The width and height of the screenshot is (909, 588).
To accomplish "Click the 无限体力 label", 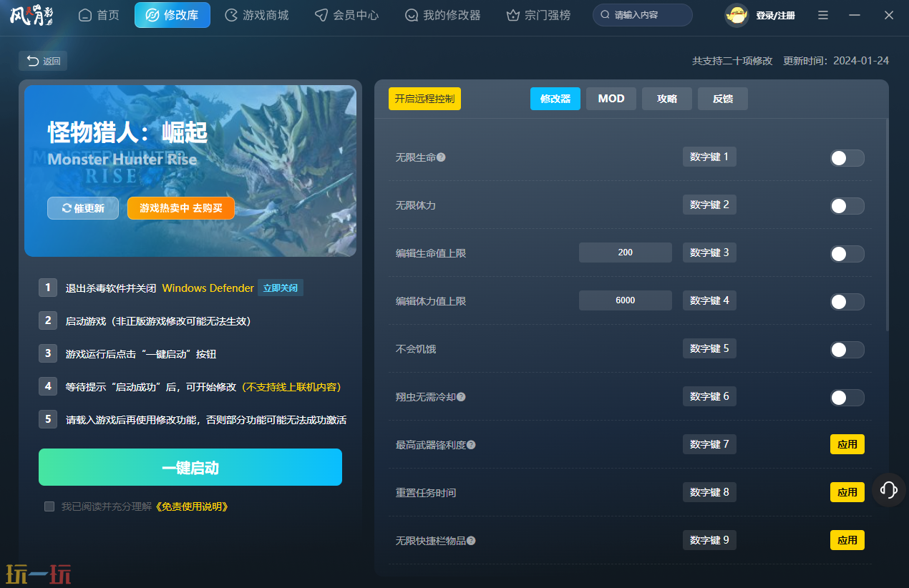I will (416, 205).
